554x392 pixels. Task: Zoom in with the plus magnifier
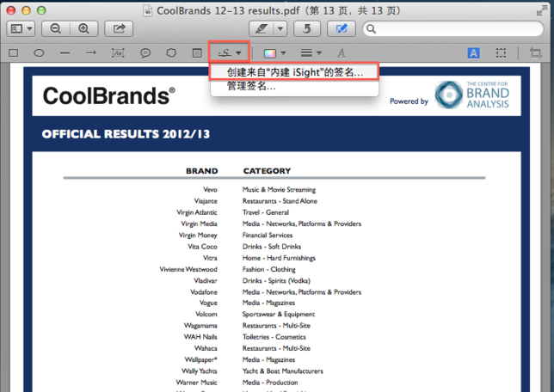coord(83,28)
